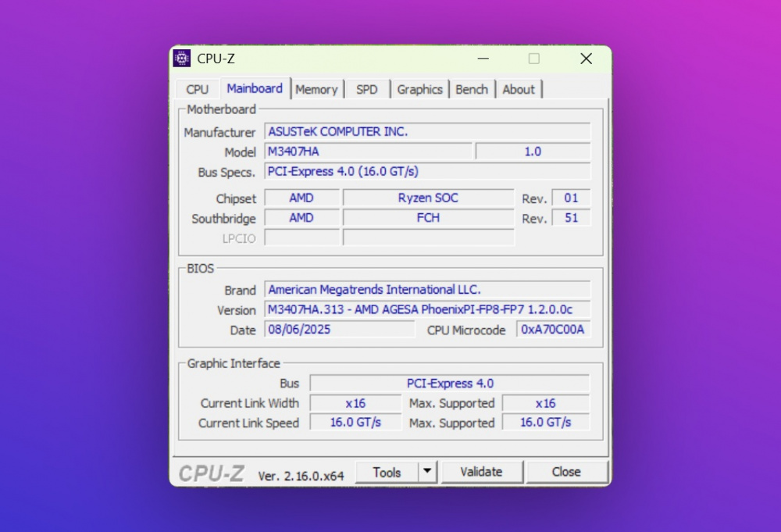This screenshot has width=781, height=532.
Task: Click the Ver. 2.16.0.x64 version text
Action: coord(301,477)
